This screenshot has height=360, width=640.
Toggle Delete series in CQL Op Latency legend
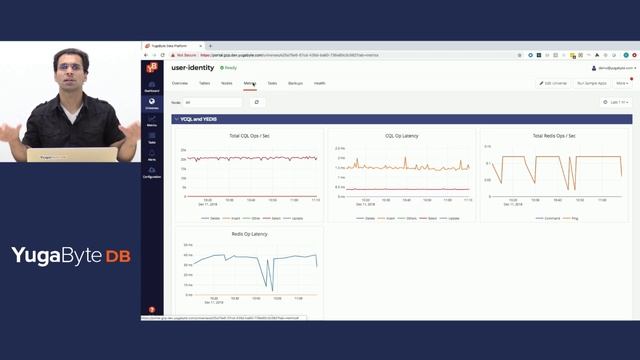point(366,218)
